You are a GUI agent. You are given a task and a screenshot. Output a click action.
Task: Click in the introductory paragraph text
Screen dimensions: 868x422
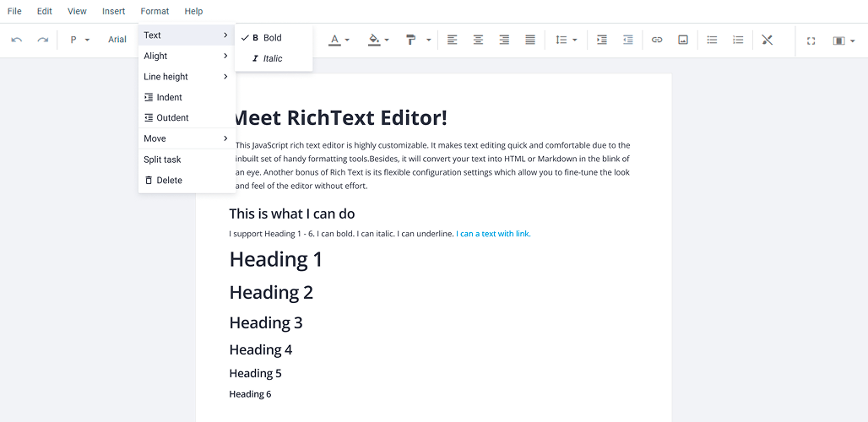(432, 165)
